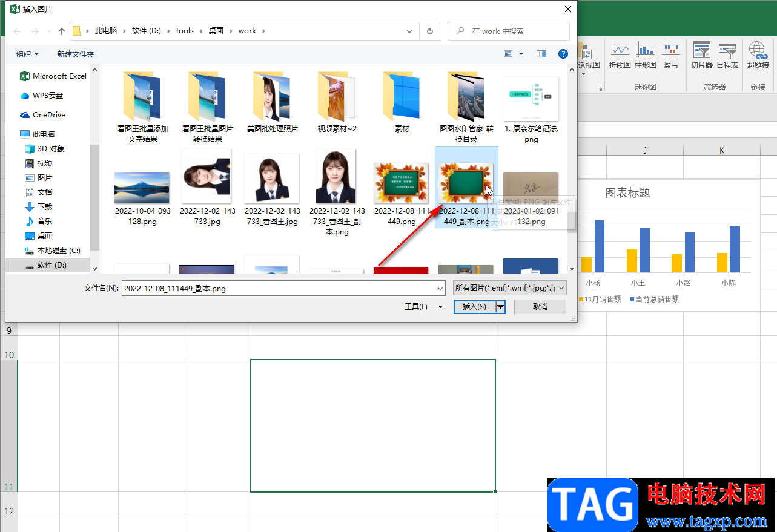Select WPS云盘 in the navigation pane
777x532 pixels.
[42, 95]
